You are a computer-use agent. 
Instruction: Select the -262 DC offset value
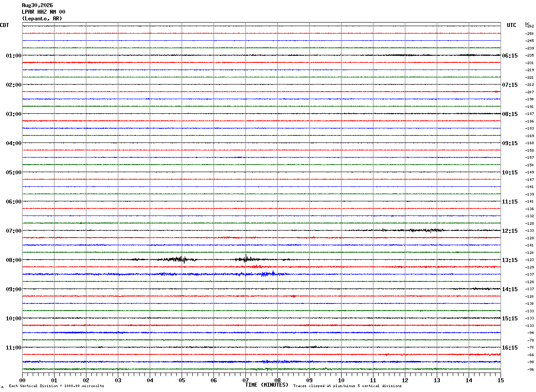(x=529, y=27)
